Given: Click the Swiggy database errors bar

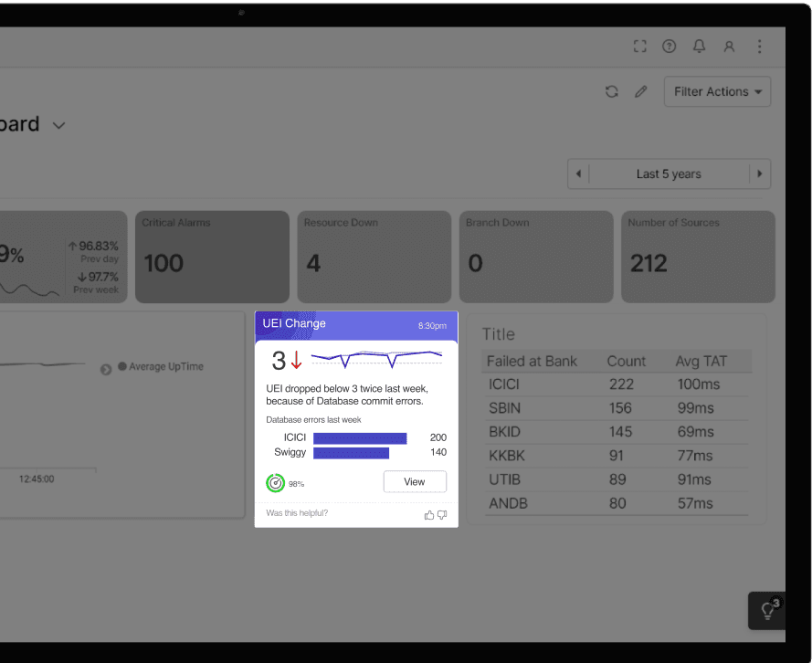Looking at the screenshot, I should (x=351, y=453).
